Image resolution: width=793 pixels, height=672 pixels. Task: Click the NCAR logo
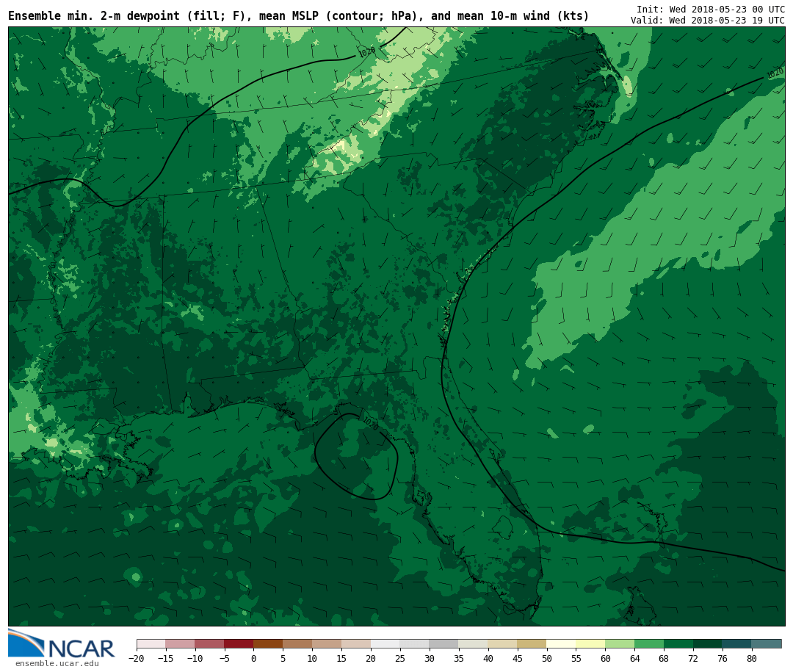click(62, 643)
